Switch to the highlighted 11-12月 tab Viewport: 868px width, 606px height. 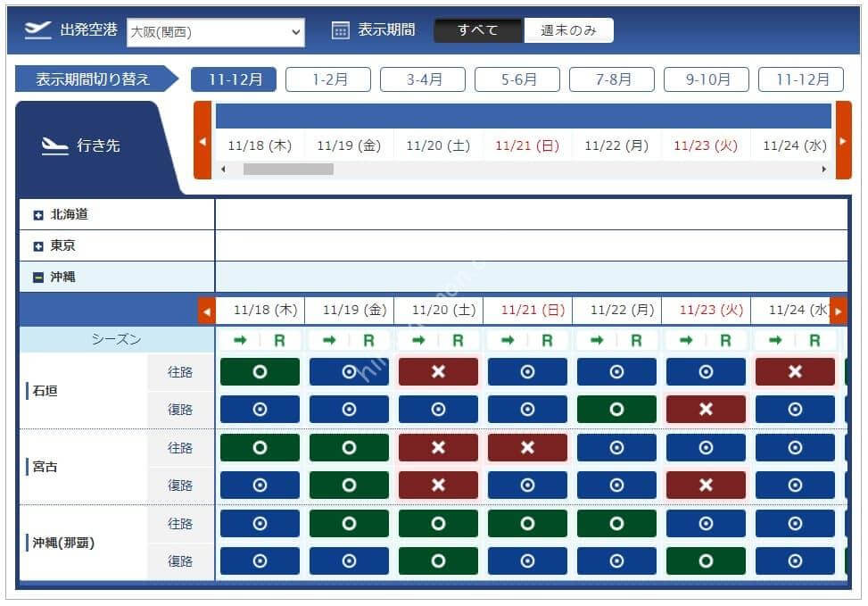click(234, 79)
